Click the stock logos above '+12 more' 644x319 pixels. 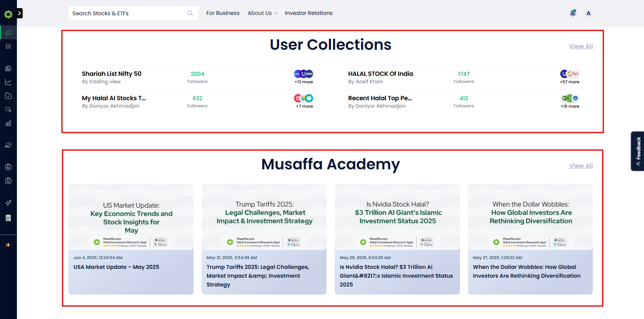coord(304,74)
